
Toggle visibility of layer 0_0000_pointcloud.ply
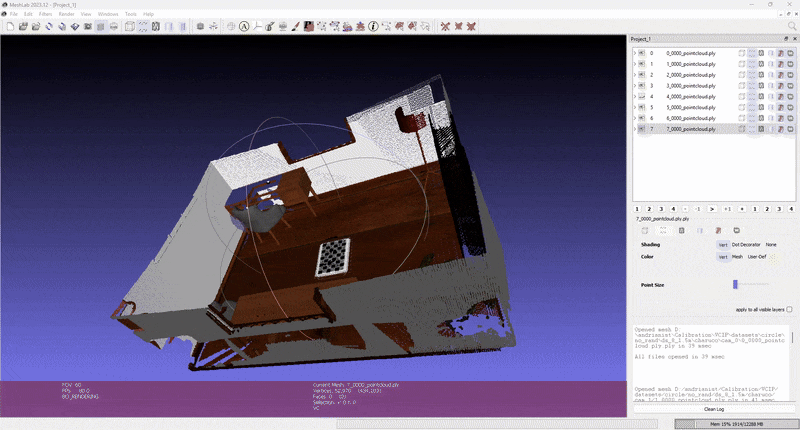640,53
